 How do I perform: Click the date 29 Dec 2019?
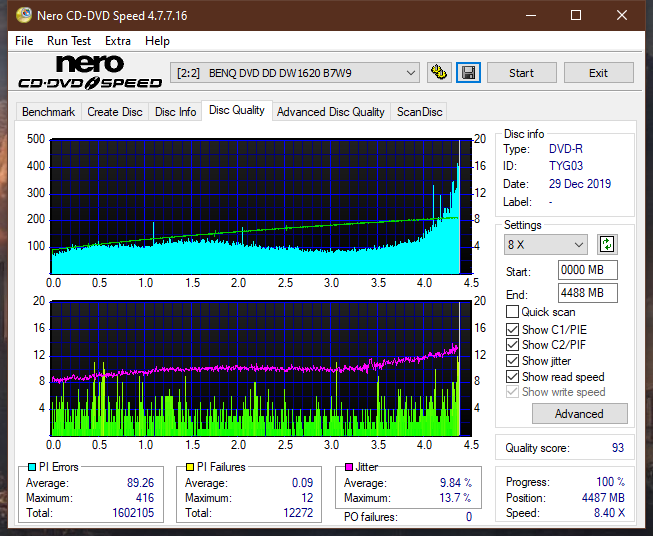click(580, 184)
